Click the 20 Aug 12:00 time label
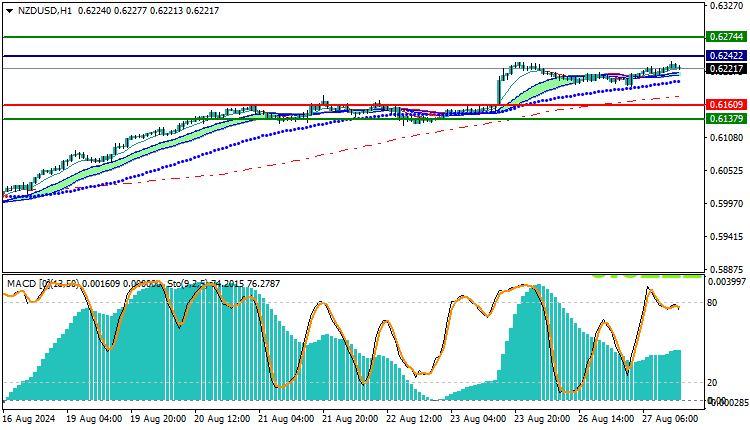This screenshot has width=750, height=430. click(x=222, y=419)
